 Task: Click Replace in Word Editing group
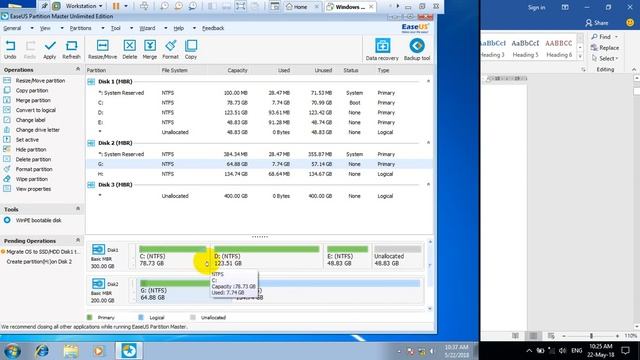pyautogui.click(x=605, y=48)
